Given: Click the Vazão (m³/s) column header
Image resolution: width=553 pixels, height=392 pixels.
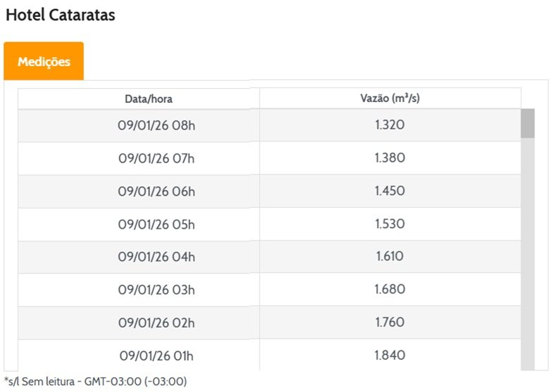Looking at the screenshot, I should pos(390,99).
